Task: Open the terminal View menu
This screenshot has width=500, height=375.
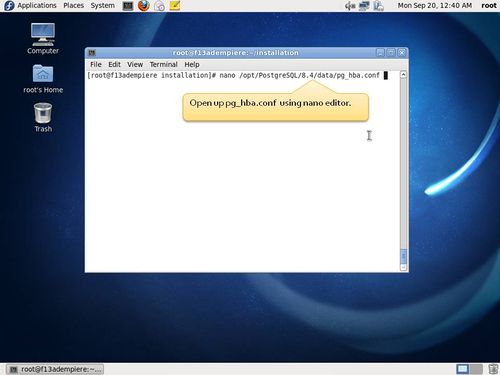Action: 135,65
